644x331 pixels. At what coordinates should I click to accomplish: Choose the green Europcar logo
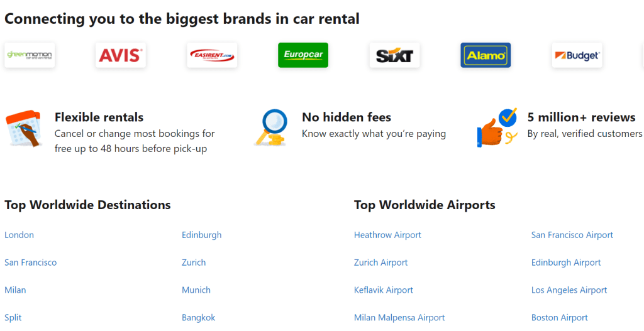pyautogui.click(x=303, y=55)
